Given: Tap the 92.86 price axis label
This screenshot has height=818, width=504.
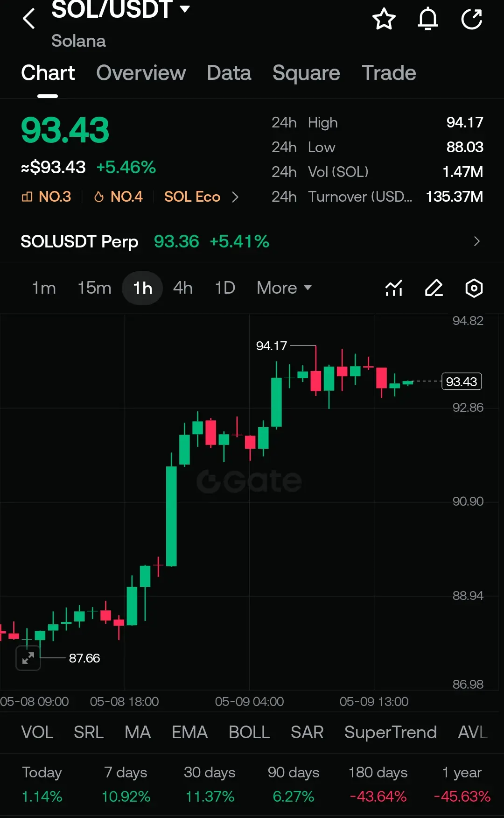Looking at the screenshot, I should [468, 408].
